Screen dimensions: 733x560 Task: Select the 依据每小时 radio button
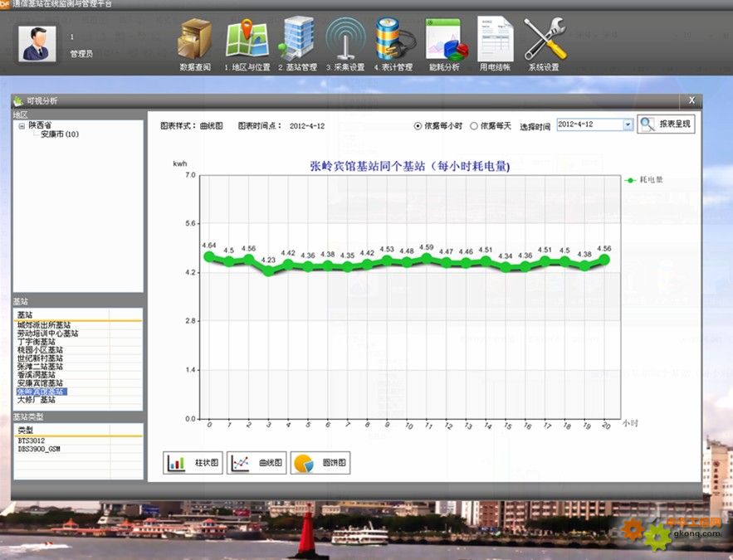tap(418, 126)
